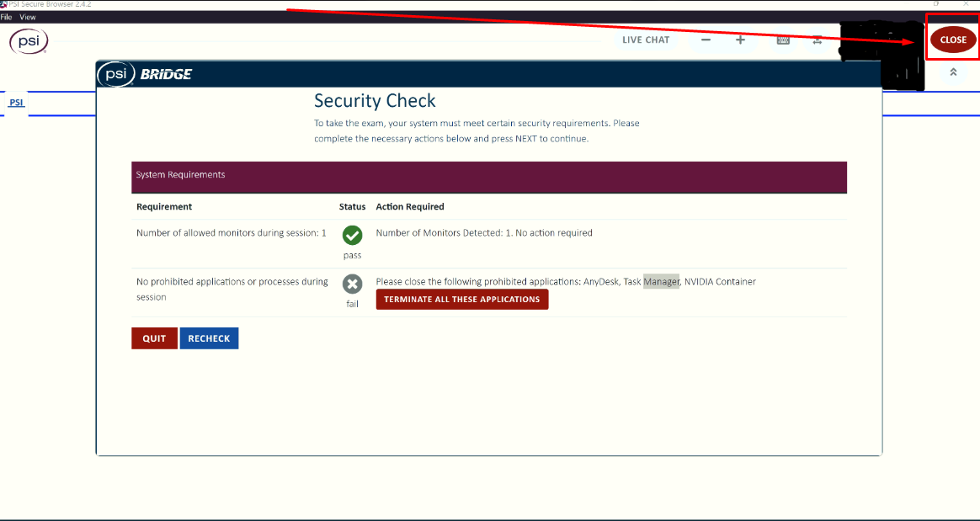Click the Status column header
The width and height of the screenshot is (980, 521).
click(x=353, y=207)
